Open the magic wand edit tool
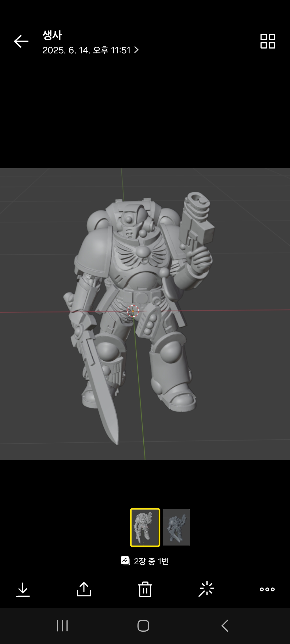This screenshot has width=290, height=644. pyautogui.click(x=206, y=589)
